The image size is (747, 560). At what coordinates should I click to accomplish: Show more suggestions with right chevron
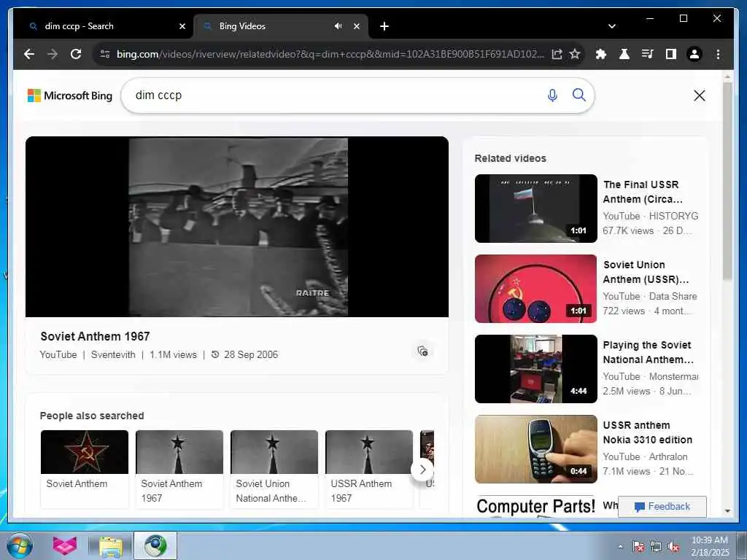coord(422,470)
